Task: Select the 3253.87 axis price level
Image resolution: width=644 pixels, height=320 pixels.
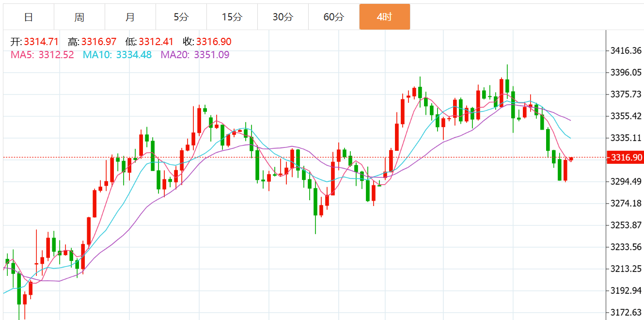Action: (626, 225)
